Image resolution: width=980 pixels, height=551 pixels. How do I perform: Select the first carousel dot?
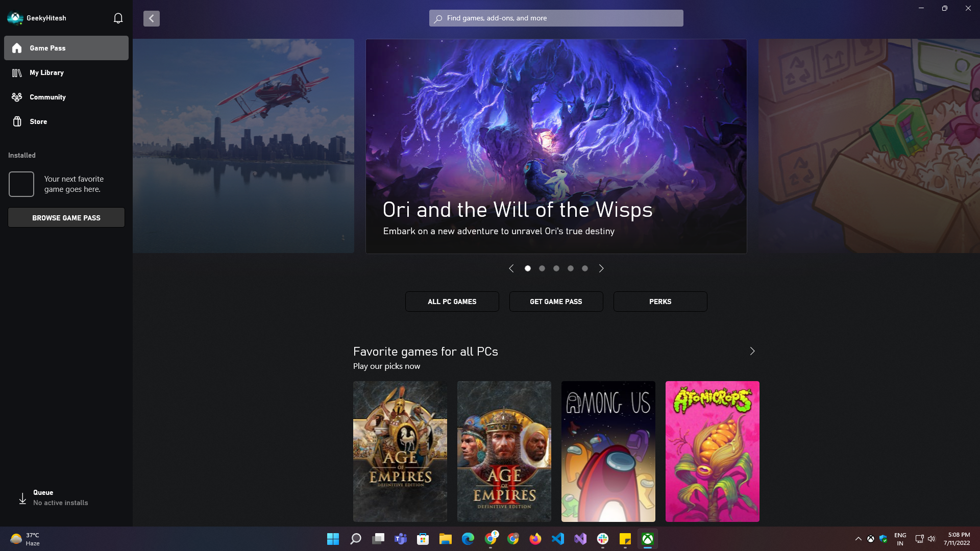click(528, 268)
